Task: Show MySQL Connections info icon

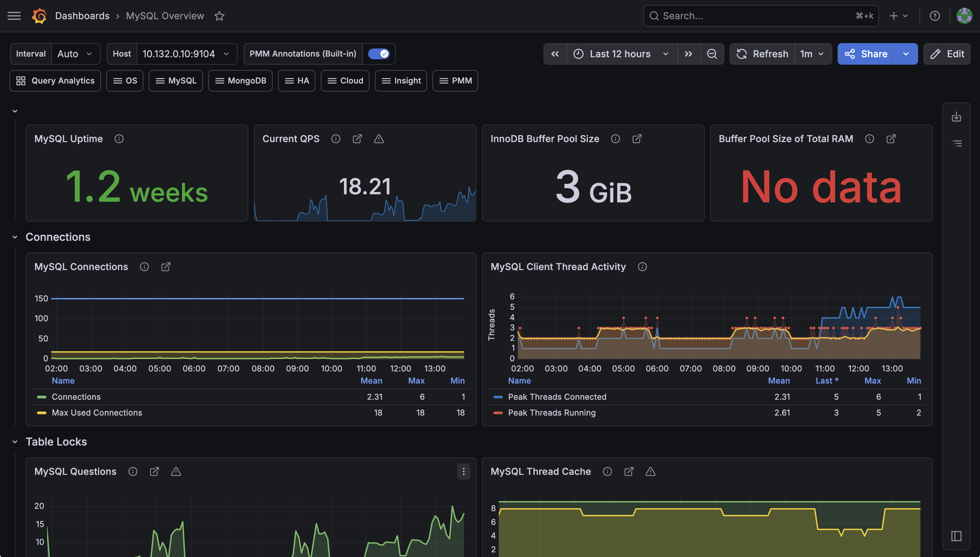Action: pos(144,267)
